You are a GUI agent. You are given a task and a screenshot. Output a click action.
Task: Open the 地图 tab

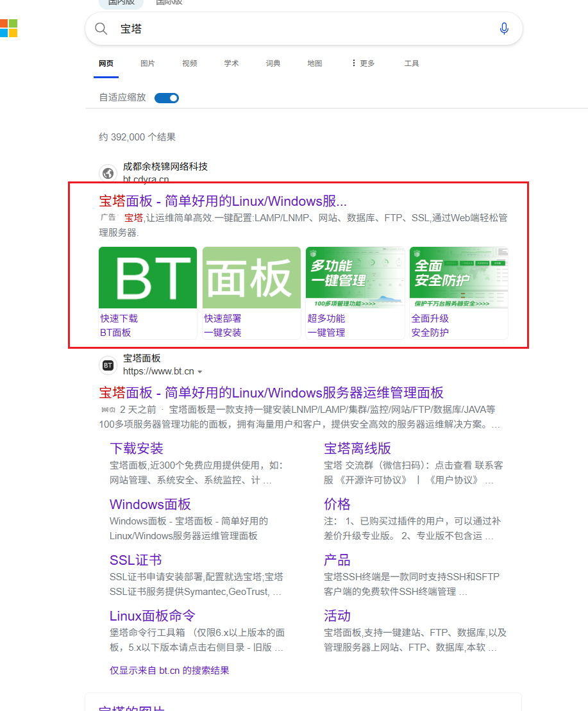coord(315,63)
